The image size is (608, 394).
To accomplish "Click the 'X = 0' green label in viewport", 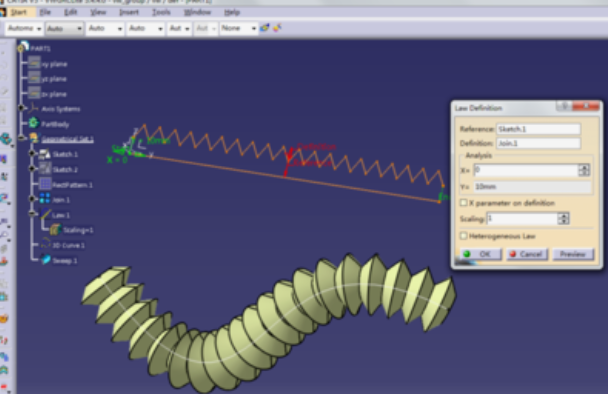I will (117, 159).
